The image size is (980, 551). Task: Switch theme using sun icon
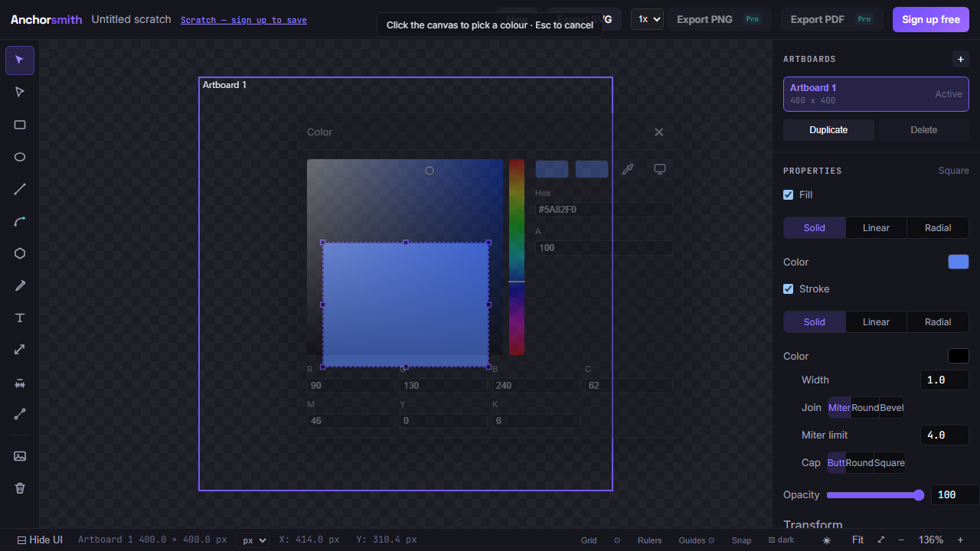tap(827, 540)
